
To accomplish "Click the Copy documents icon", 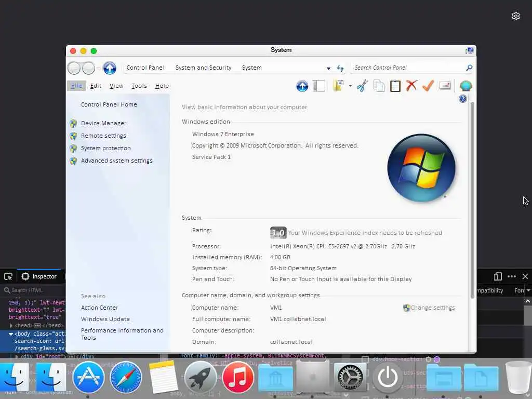I will coord(379,86).
